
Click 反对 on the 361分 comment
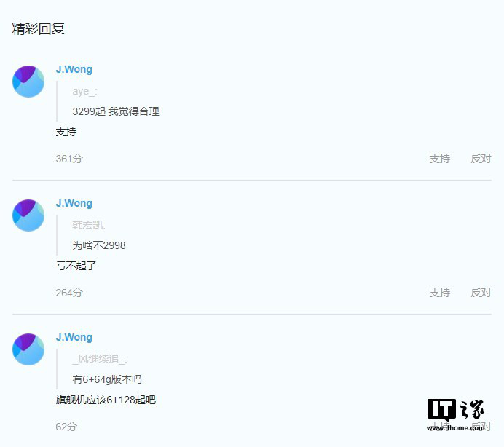point(481,159)
